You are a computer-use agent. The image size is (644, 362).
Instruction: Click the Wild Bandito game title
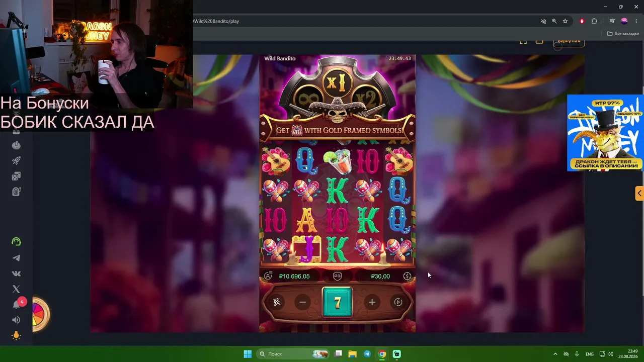(280, 58)
